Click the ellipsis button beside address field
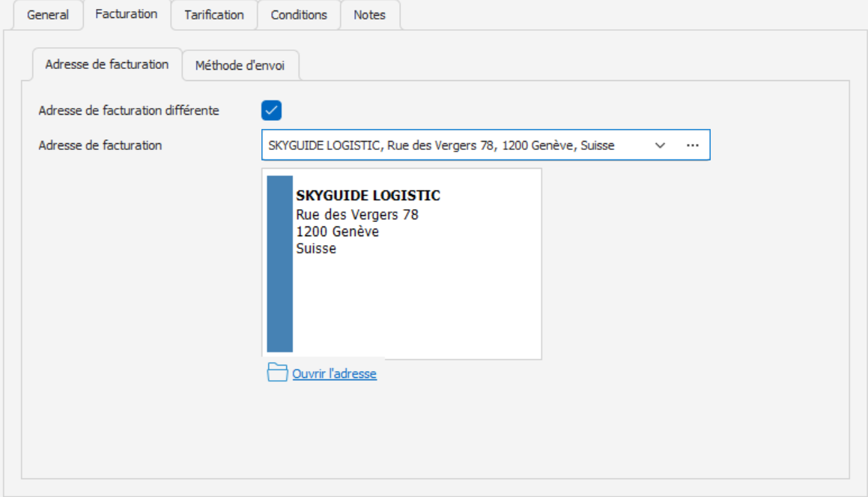Viewport: 868px width, 497px height. 693,145
